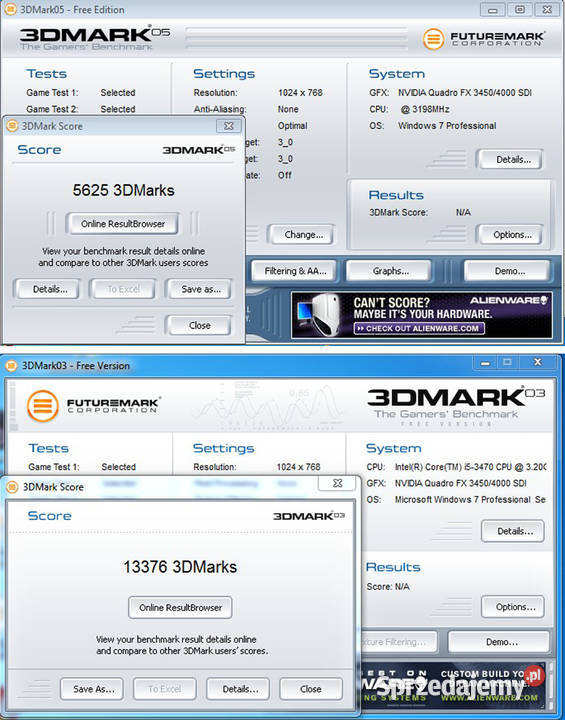Click To Excel in 3DMark03 Score dialog
The image size is (565, 720).
click(x=164, y=689)
